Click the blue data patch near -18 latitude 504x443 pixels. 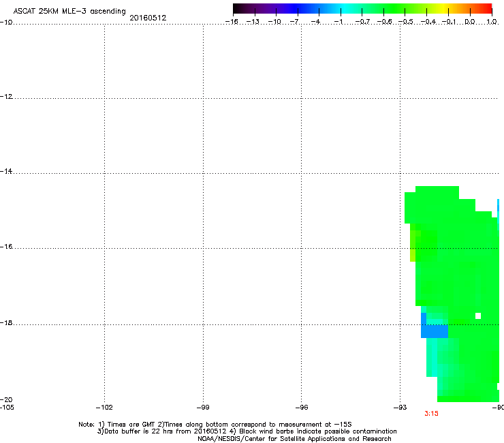(435, 331)
